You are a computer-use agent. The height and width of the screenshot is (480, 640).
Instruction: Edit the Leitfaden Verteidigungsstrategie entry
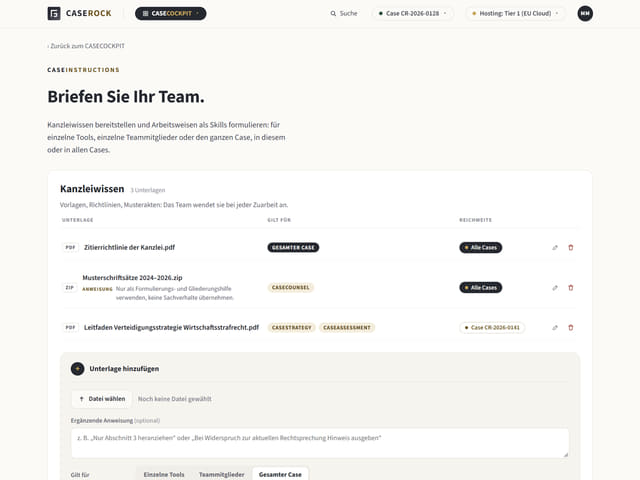(555, 327)
